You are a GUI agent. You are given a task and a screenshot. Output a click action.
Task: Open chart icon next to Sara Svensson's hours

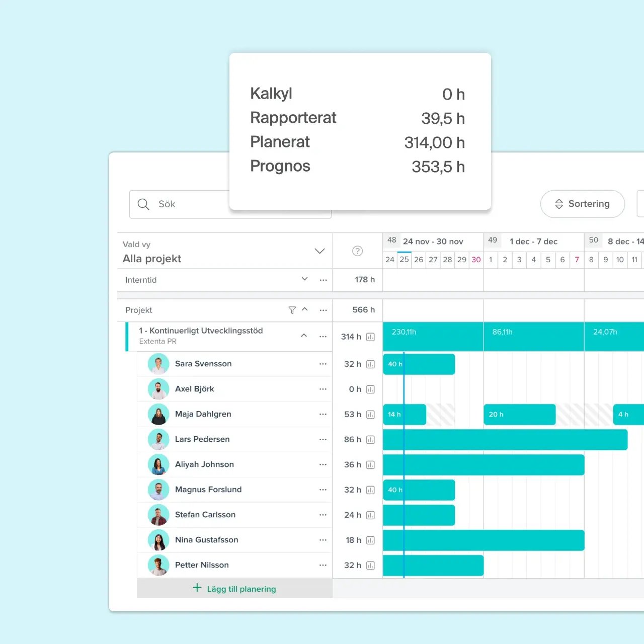point(371,364)
